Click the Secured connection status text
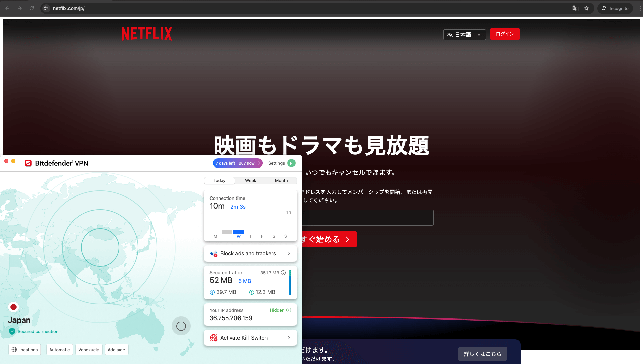Viewport: 643px width, 364px height. pyautogui.click(x=38, y=332)
